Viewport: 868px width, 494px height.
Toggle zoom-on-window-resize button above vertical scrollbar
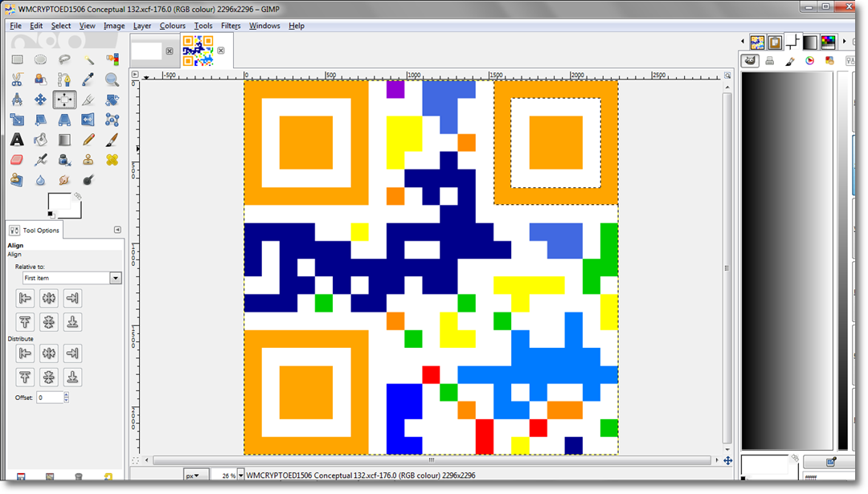pyautogui.click(x=727, y=76)
